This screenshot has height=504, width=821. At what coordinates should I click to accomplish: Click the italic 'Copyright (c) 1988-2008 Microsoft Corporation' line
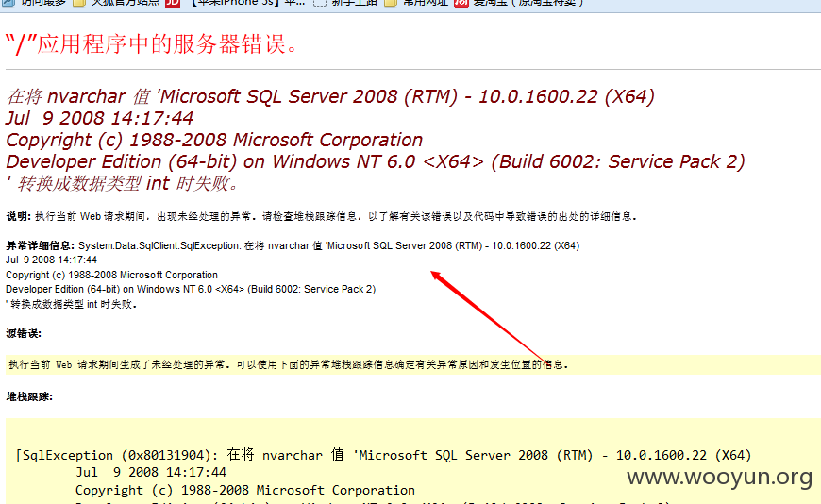(x=214, y=140)
